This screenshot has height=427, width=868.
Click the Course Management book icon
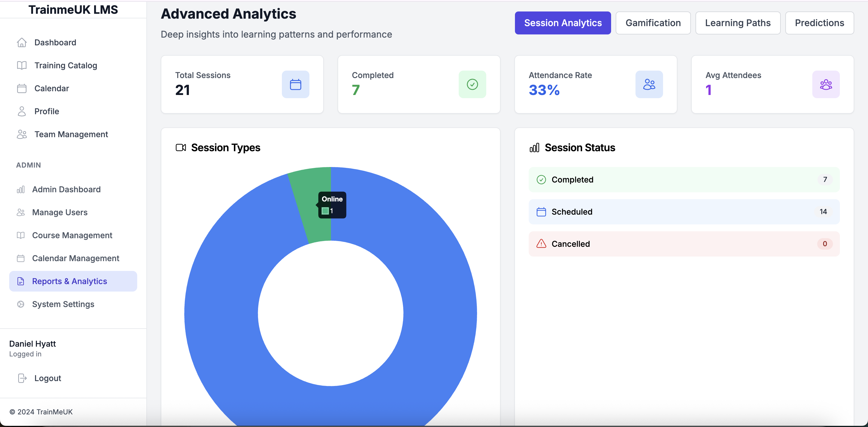pyautogui.click(x=21, y=235)
